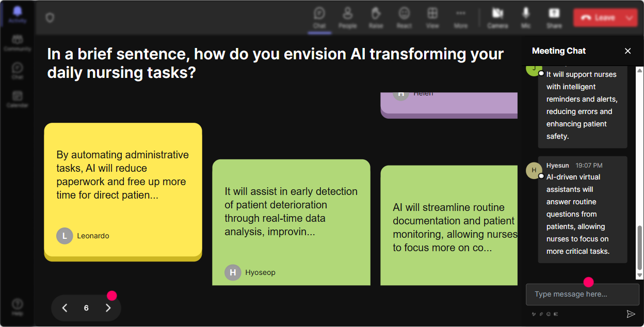Expand the Leave button dropdown arrow
The height and width of the screenshot is (327, 644).
[x=630, y=18]
